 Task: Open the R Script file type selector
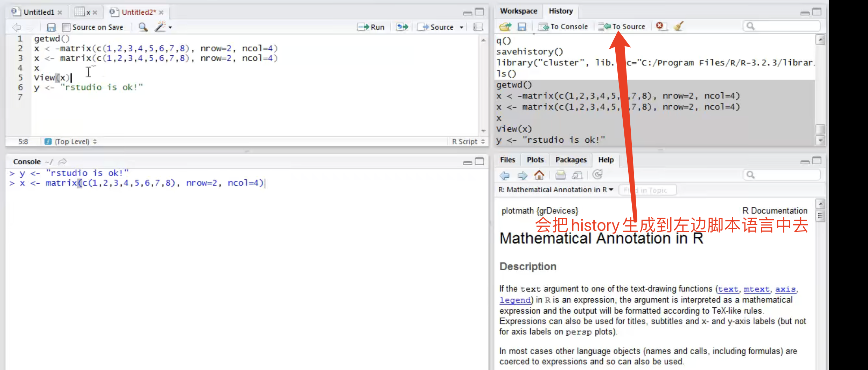click(x=468, y=142)
